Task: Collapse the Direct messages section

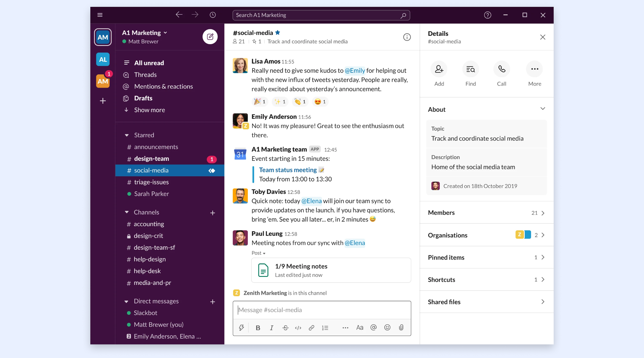Action: (x=127, y=301)
